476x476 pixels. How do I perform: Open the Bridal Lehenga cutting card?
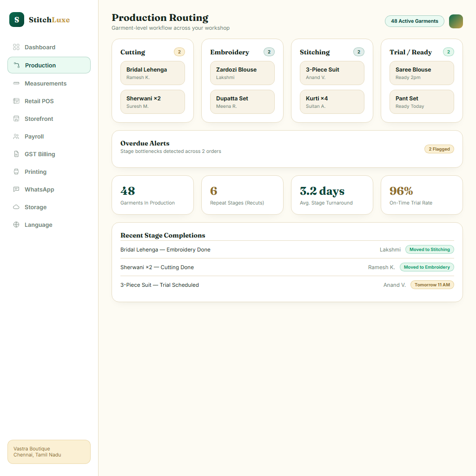click(x=152, y=73)
